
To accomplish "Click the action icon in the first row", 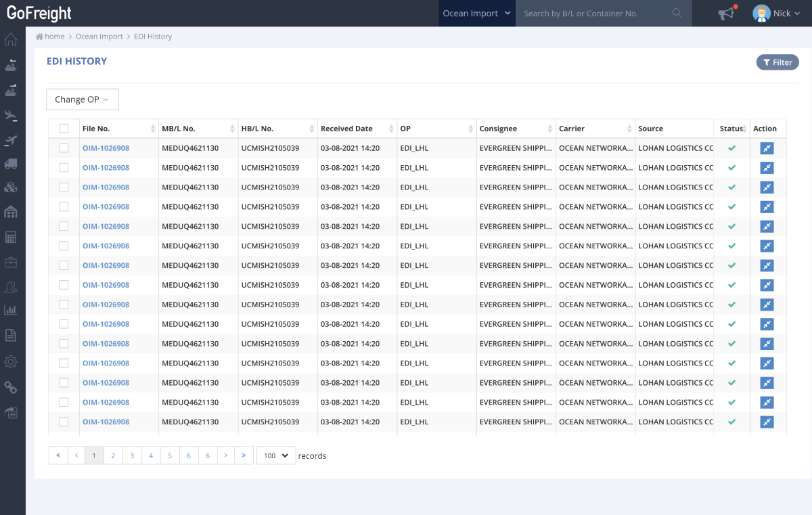I will click(767, 148).
